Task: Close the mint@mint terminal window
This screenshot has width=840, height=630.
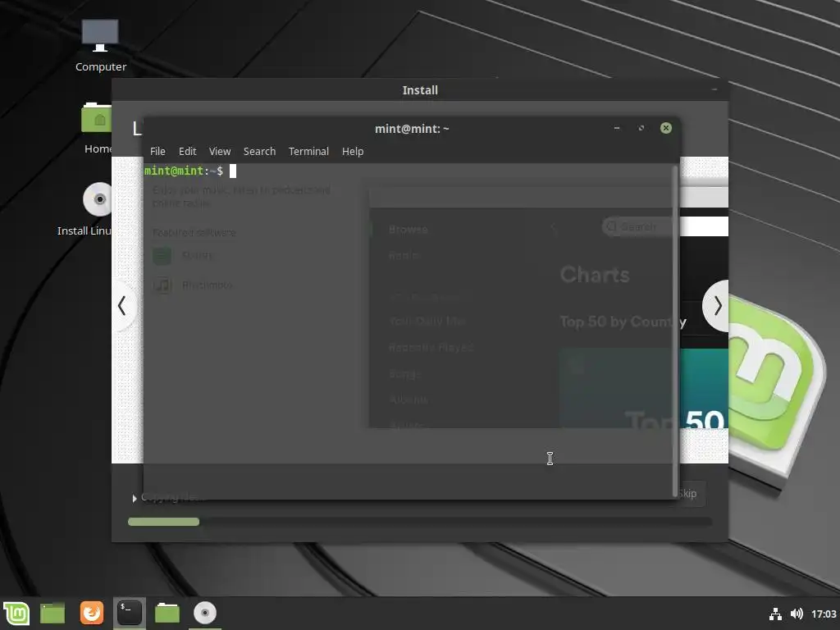Action: [666, 128]
